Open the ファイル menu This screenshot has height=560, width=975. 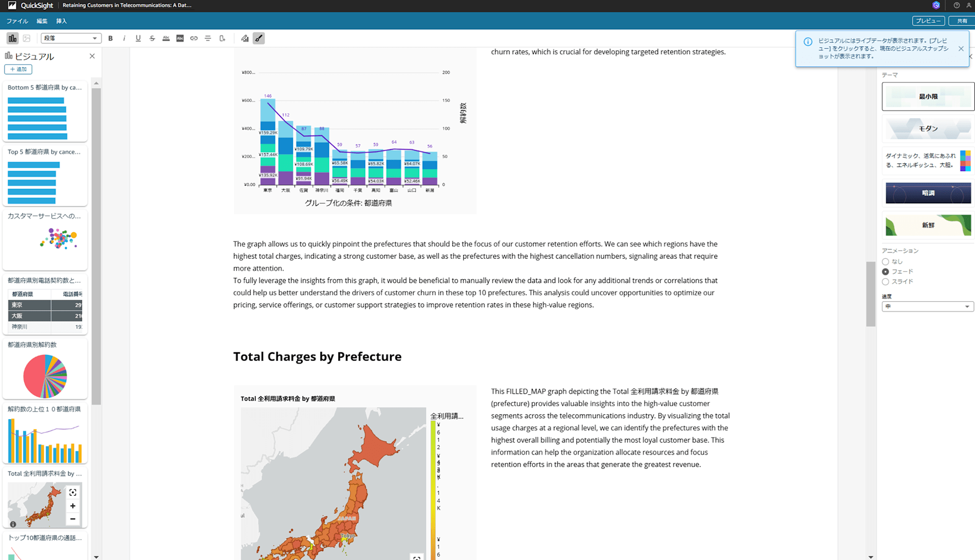coord(17,21)
